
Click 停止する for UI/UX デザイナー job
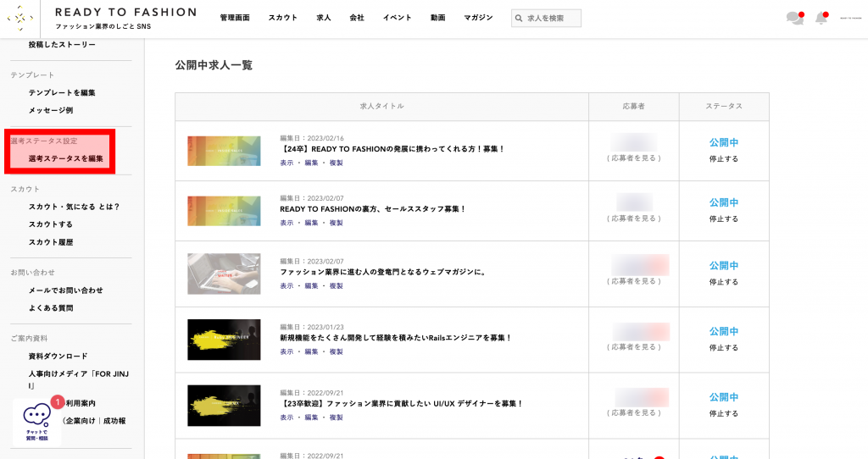pyautogui.click(x=724, y=413)
